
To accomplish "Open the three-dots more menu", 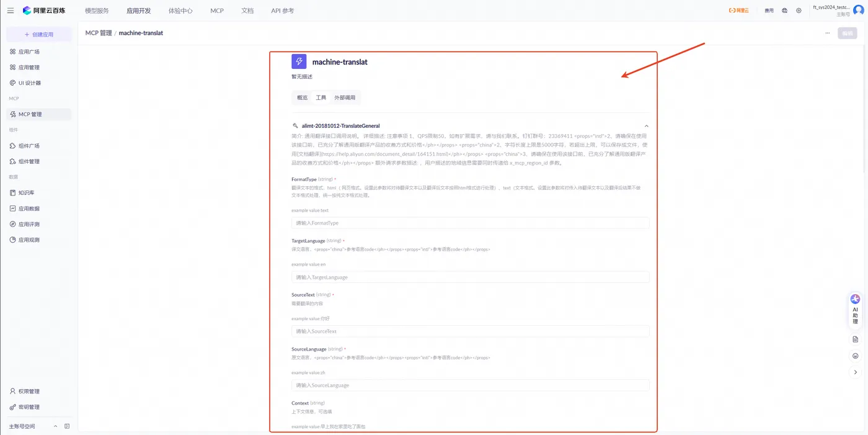I will (x=827, y=33).
